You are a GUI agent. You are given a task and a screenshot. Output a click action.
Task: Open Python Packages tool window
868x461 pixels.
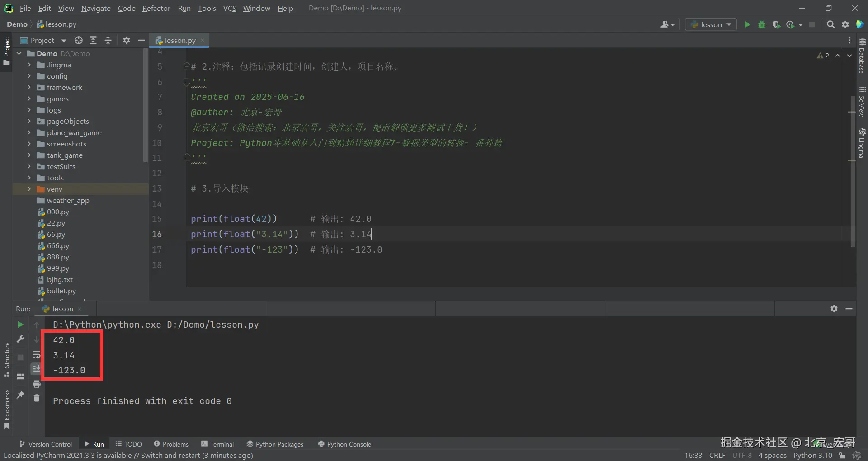[x=275, y=444]
